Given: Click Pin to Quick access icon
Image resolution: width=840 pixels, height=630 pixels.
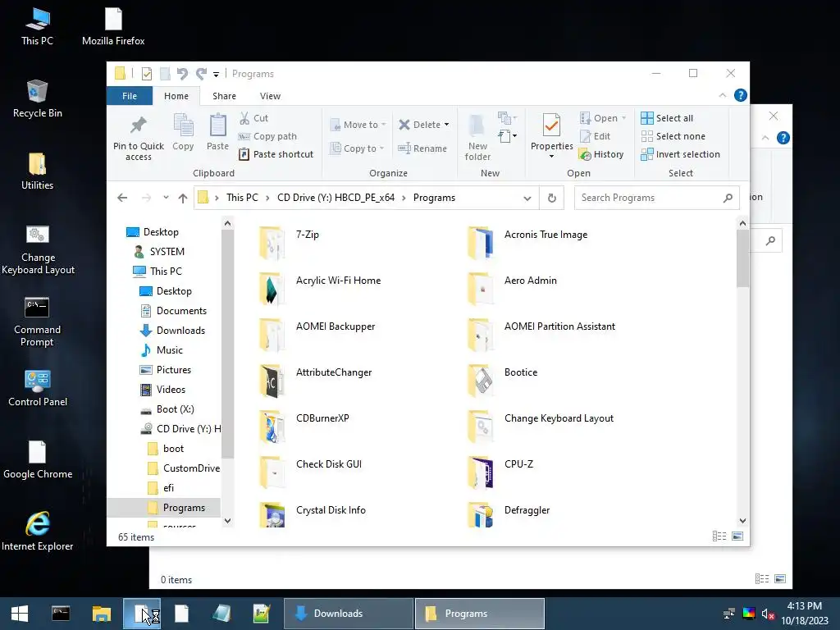Looking at the screenshot, I should [x=138, y=126].
